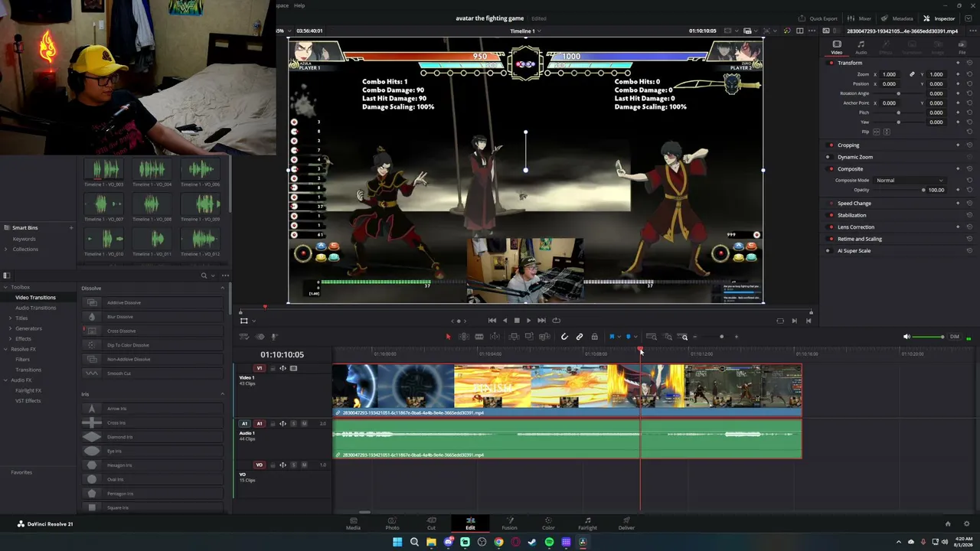Toggle the Zoom link chain icon
The width and height of the screenshot is (980, 551).
(912, 74)
